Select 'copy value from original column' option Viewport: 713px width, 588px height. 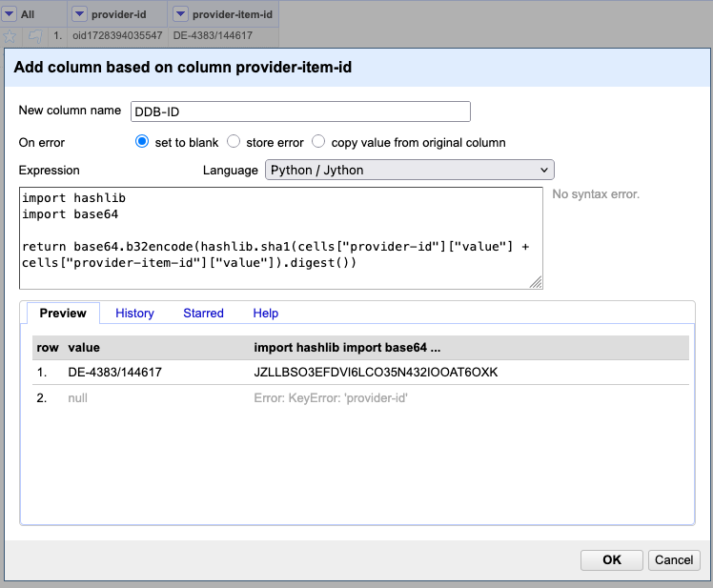coord(319,142)
